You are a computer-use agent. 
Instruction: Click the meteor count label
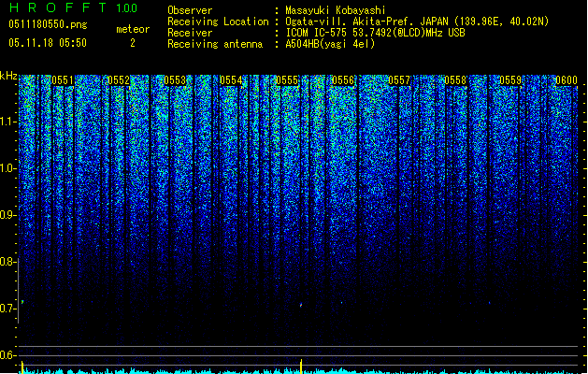click(x=133, y=29)
